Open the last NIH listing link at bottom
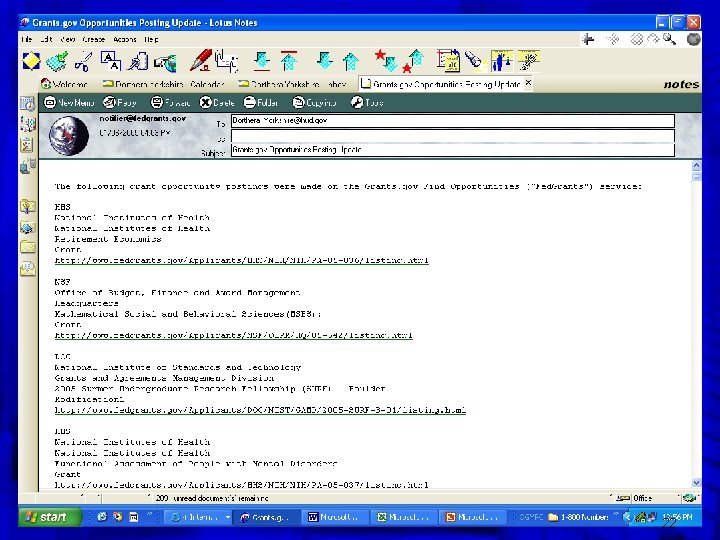 pyautogui.click(x=242, y=485)
